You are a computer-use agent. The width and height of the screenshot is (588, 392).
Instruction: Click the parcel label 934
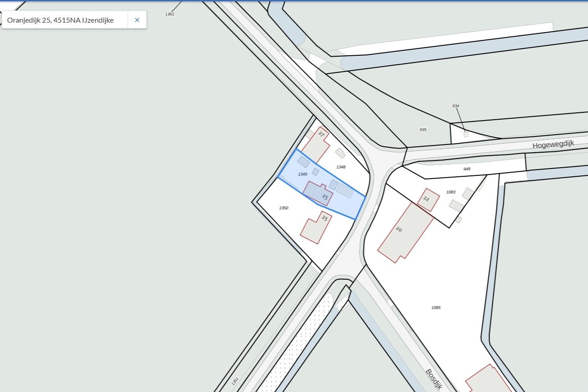(x=456, y=106)
